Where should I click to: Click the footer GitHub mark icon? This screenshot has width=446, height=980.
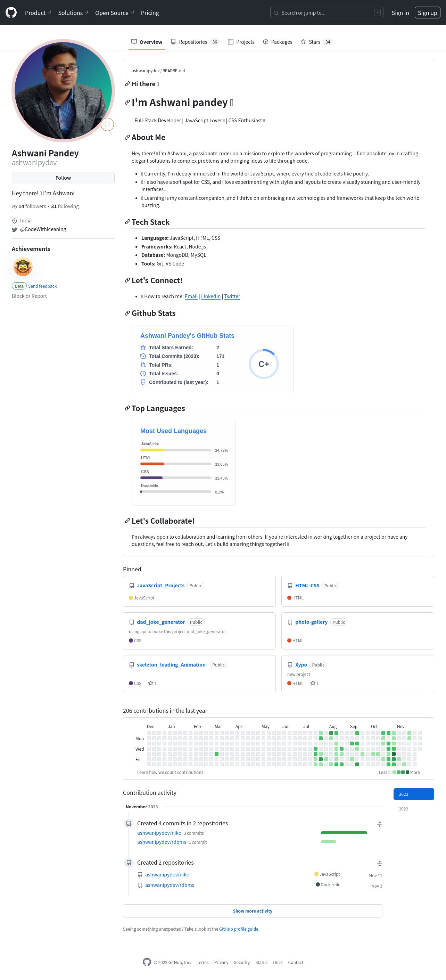[147, 962]
